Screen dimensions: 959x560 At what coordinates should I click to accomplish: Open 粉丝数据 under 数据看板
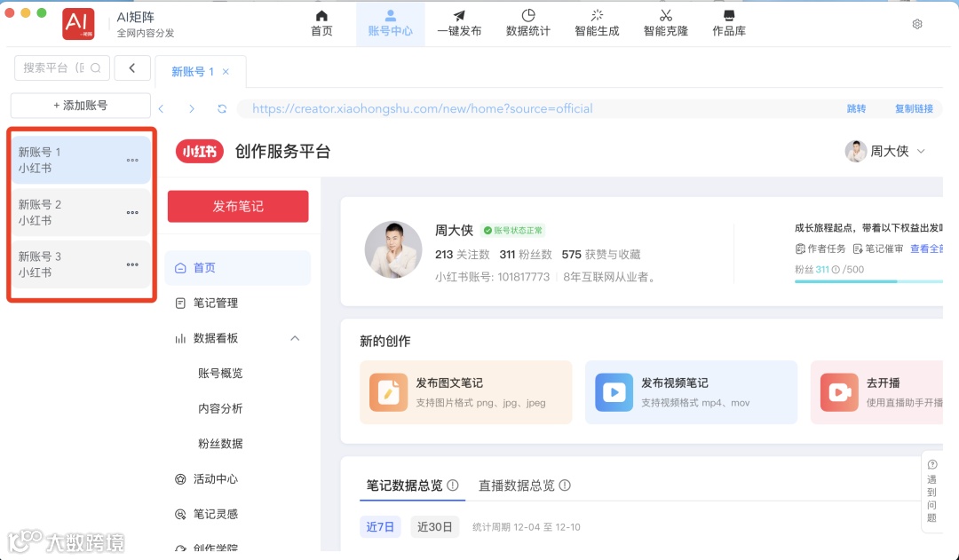pyautogui.click(x=220, y=444)
